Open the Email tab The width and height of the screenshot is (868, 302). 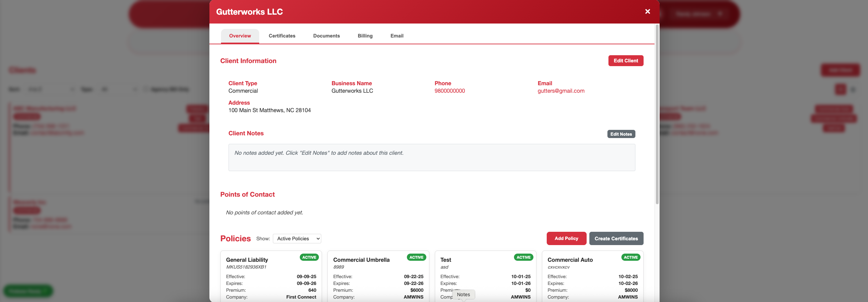[x=397, y=36]
